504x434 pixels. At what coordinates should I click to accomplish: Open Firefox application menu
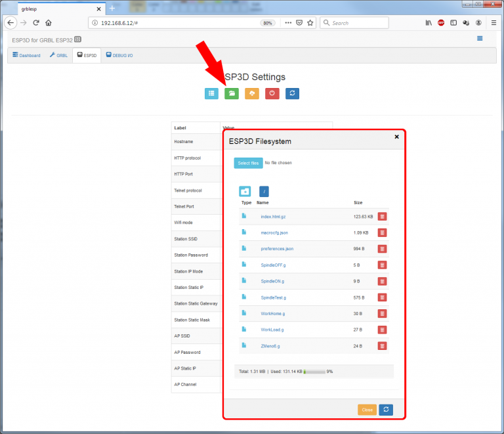click(x=494, y=23)
